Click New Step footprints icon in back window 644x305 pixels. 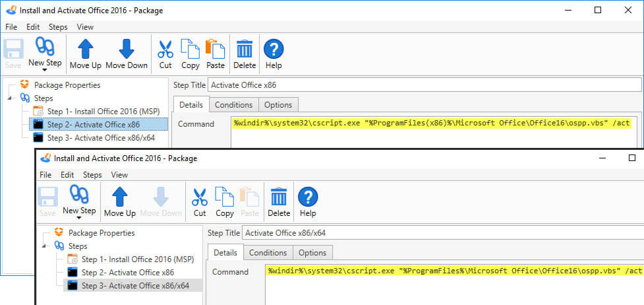(45, 46)
